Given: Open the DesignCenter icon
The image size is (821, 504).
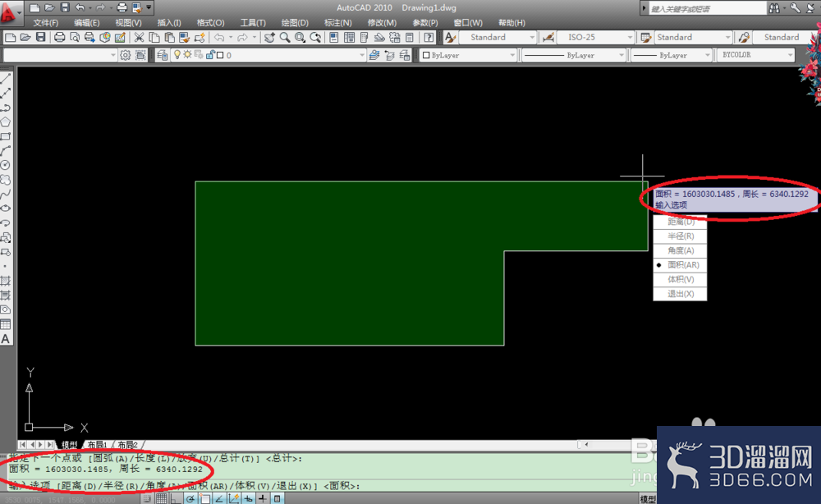Looking at the screenshot, I should click(x=349, y=37).
